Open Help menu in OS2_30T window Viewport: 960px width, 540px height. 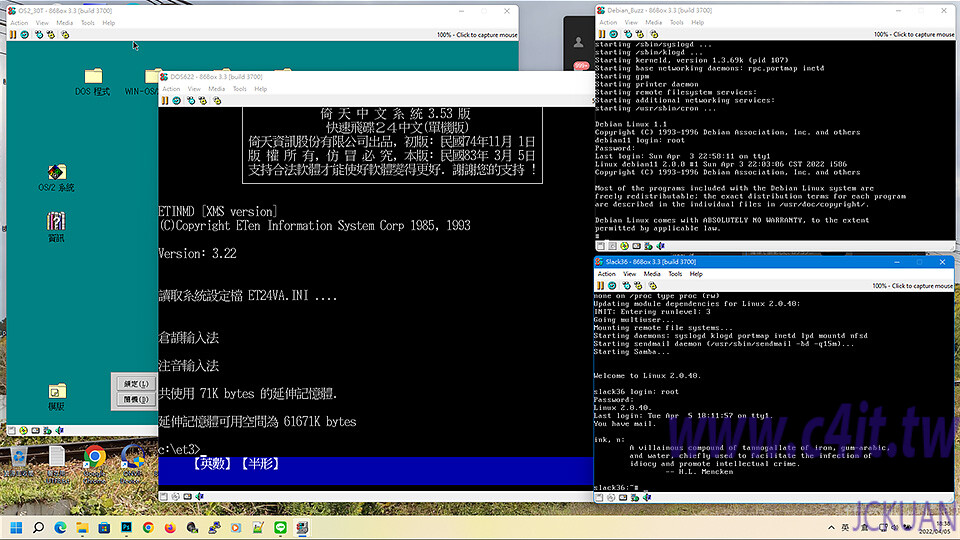click(108, 23)
